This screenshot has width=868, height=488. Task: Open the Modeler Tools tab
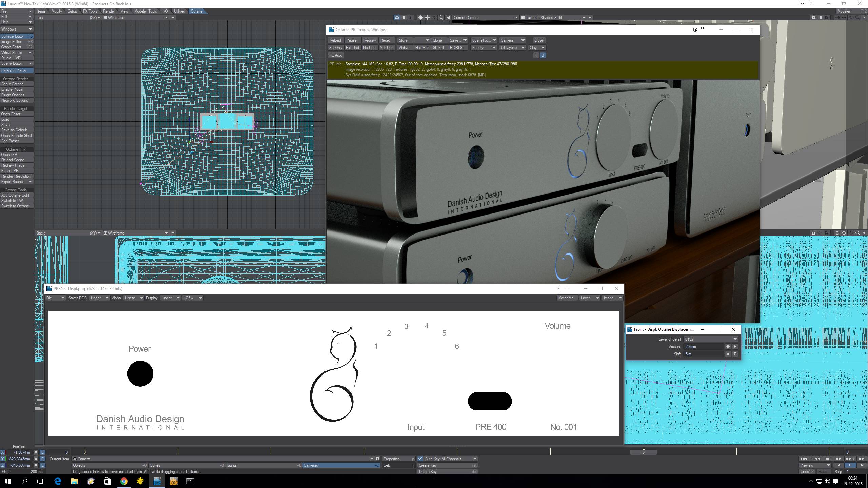coord(145,11)
